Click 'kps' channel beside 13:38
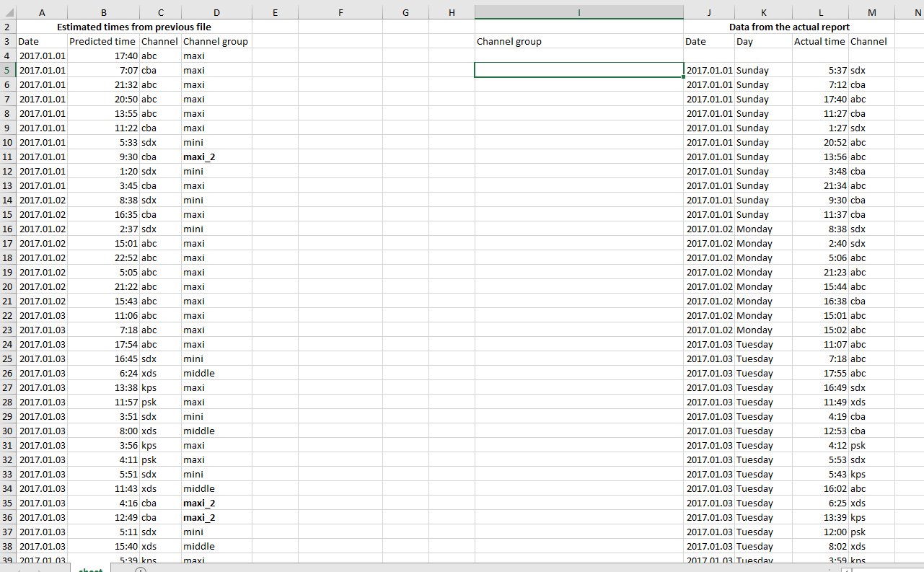The height and width of the screenshot is (572, 924). (161, 387)
